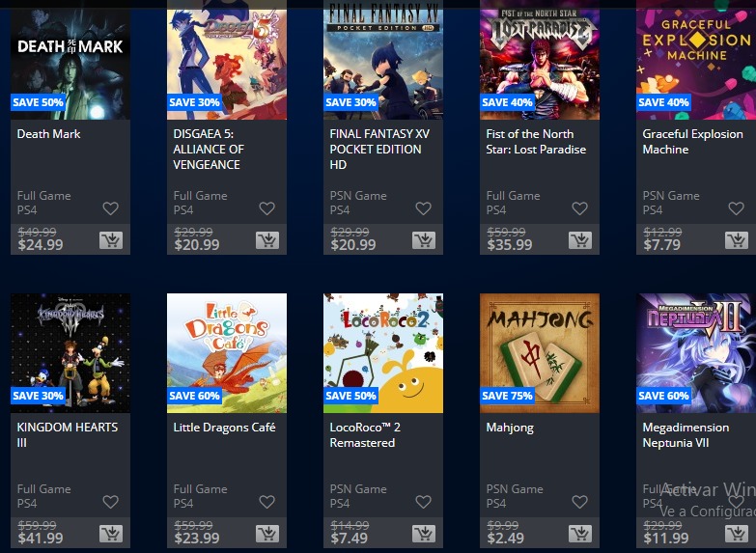Image resolution: width=756 pixels, height=553 pixels.
Task: Toggle wishlist heart for Fist of the North Star
Action: tap(579, 208)
